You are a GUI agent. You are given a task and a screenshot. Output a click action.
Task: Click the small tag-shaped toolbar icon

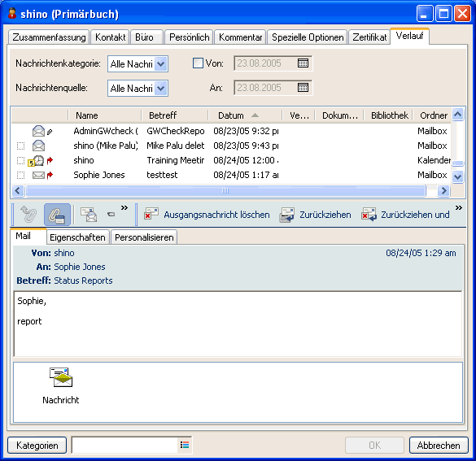(111, 215)
